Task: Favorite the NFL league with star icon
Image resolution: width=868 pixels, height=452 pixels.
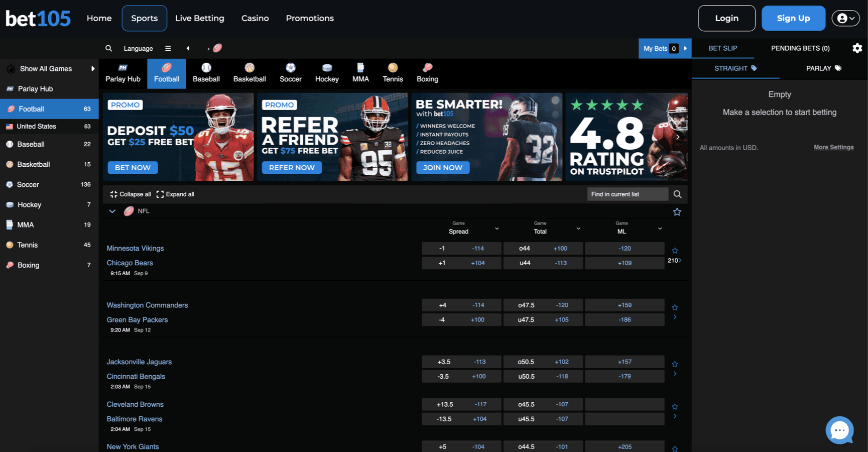Action: 677,212
